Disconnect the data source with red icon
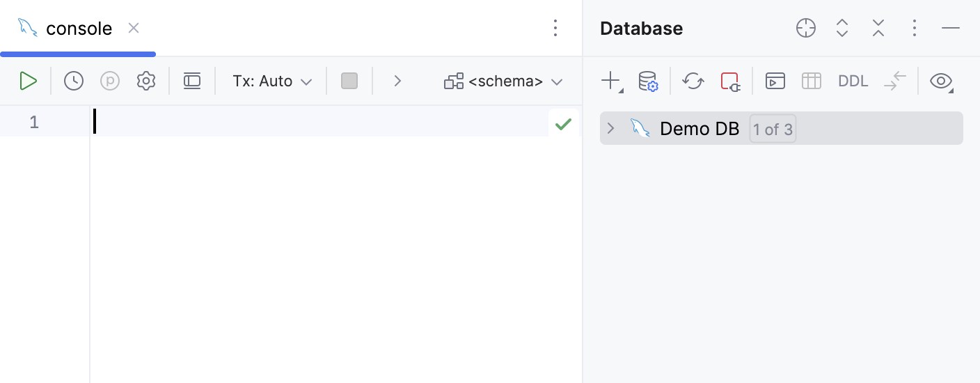 tap(730, 81)
